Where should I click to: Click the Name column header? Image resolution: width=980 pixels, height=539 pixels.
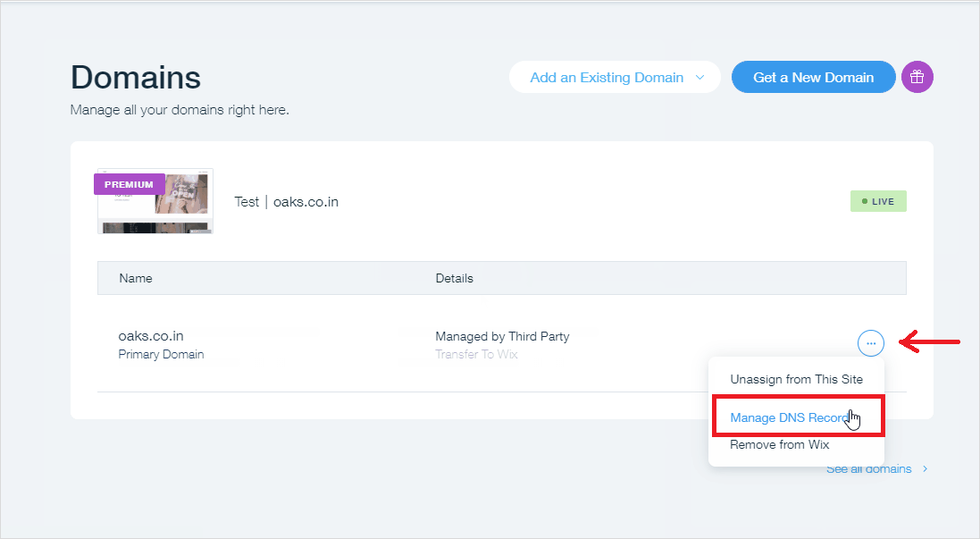(x=136, y=278)
